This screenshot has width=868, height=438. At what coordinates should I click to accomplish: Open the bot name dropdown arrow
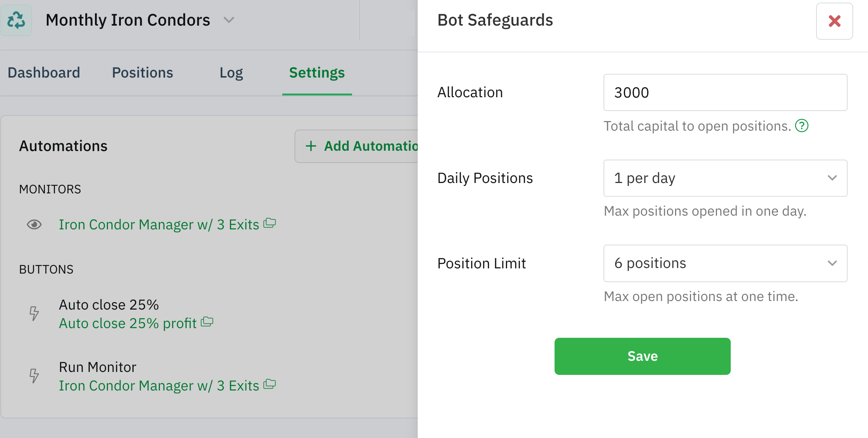click(x=229, y=21)
